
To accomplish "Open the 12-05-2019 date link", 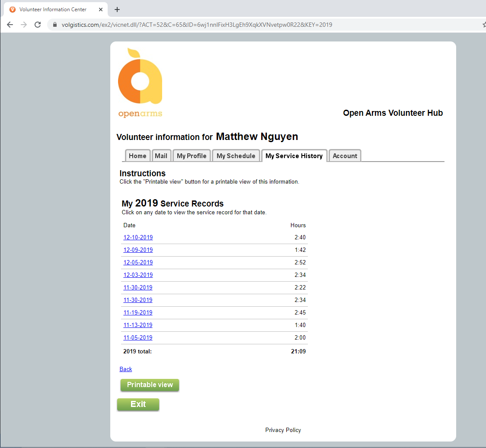I will pos(138,263).
